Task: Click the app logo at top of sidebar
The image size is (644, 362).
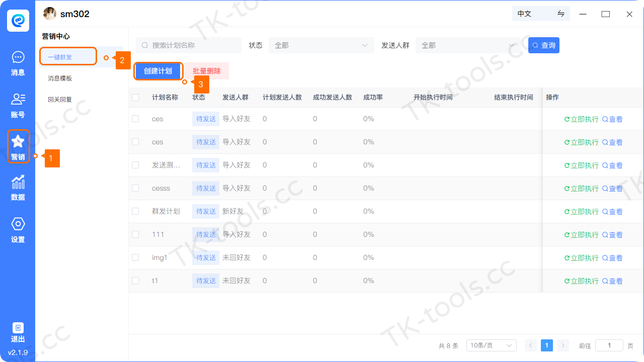Action: 18,21
